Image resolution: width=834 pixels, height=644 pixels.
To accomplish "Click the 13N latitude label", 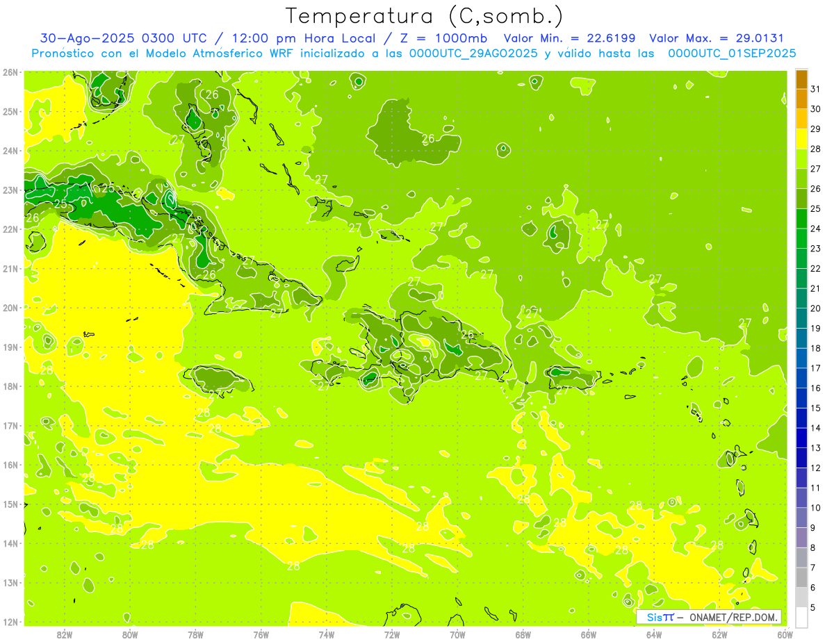I will coord(10,582).
